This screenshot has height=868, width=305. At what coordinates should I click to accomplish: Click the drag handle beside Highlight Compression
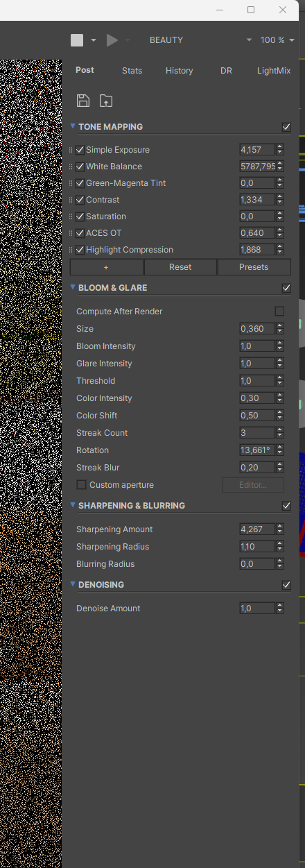pyautogui.click(x=71, y=250)
